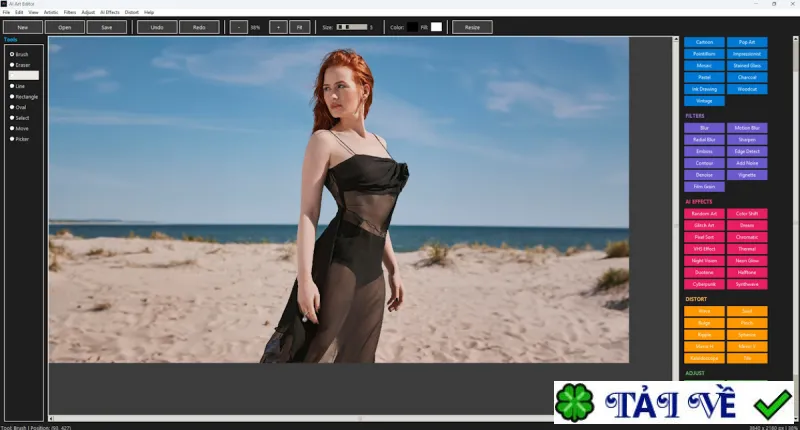Image resolution: width=800 pixels, height=430 pixels.
Task: Apply the Woodcut effect
Action: coord(747,89)
